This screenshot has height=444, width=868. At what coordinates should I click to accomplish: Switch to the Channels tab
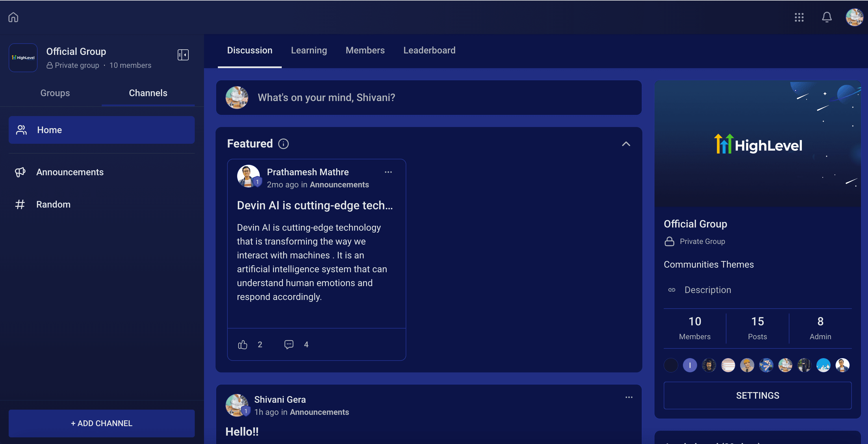click(148, 93)
